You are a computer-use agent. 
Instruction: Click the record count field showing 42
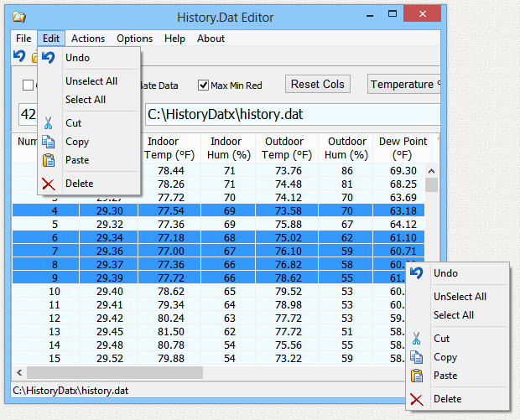point(28,114)
